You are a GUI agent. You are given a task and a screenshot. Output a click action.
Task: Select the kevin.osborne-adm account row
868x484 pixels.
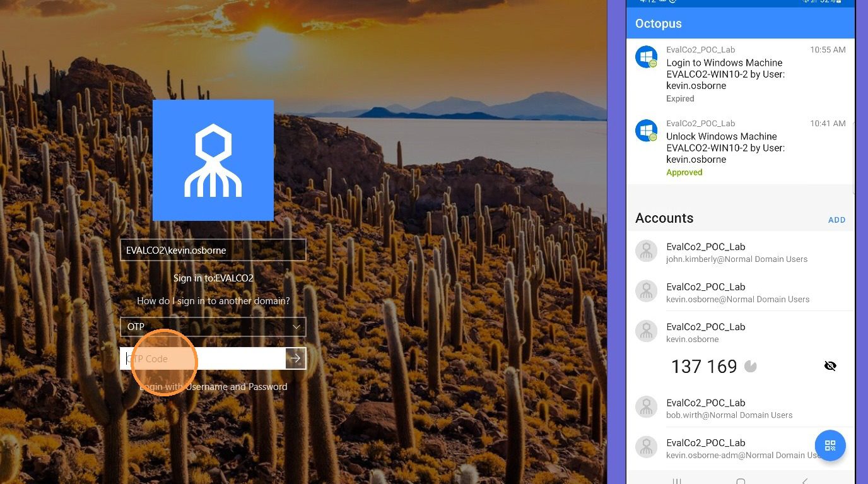tap(741, 448)
